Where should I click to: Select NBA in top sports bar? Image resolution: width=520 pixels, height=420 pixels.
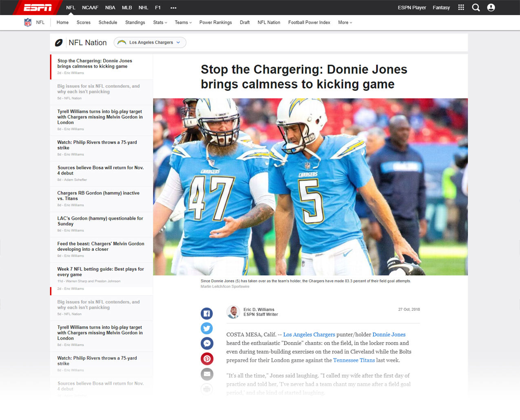point(110,7)
